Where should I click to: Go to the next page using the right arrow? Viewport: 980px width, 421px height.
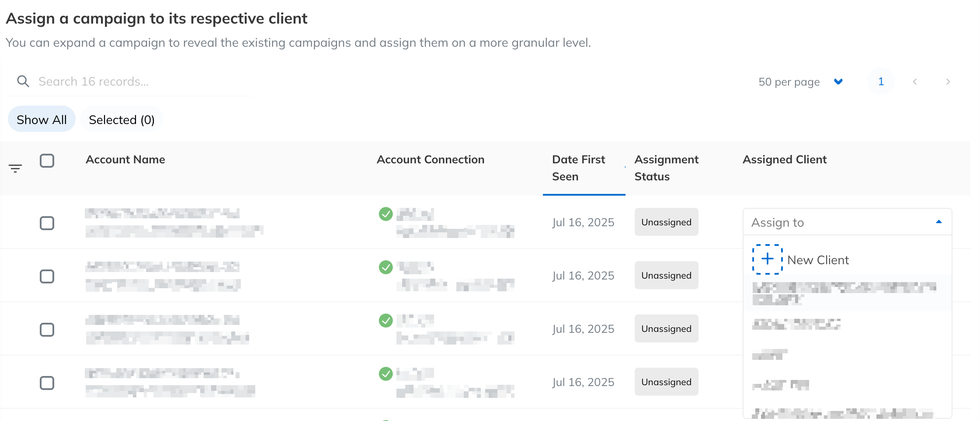(x=948, y=82)
